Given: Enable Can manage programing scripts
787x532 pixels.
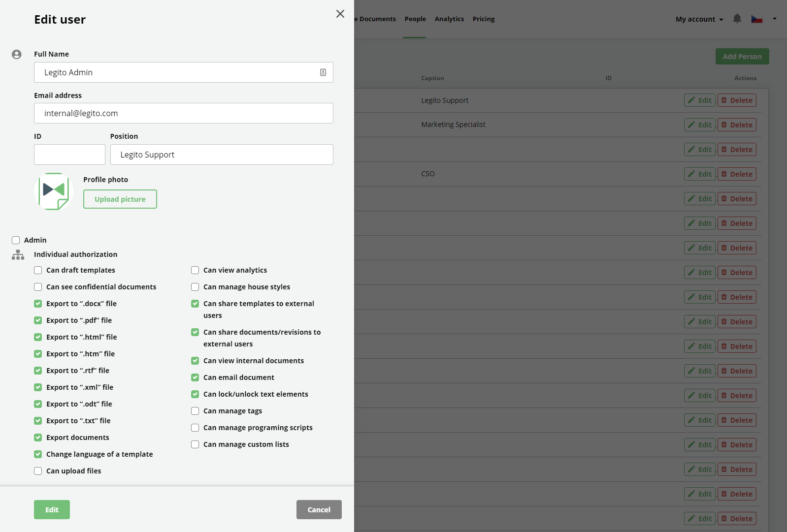Looking at the screenshot, I should point(195,428).
